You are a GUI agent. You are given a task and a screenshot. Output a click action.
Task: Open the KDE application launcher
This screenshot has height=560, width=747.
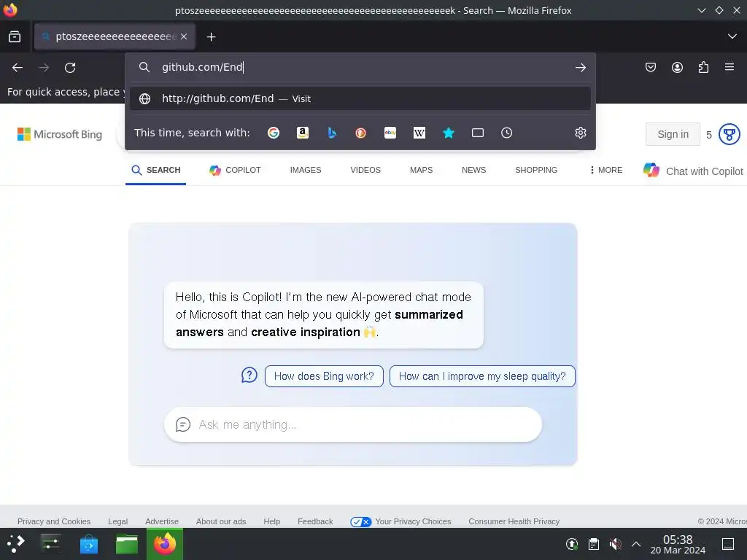[15, 544]
